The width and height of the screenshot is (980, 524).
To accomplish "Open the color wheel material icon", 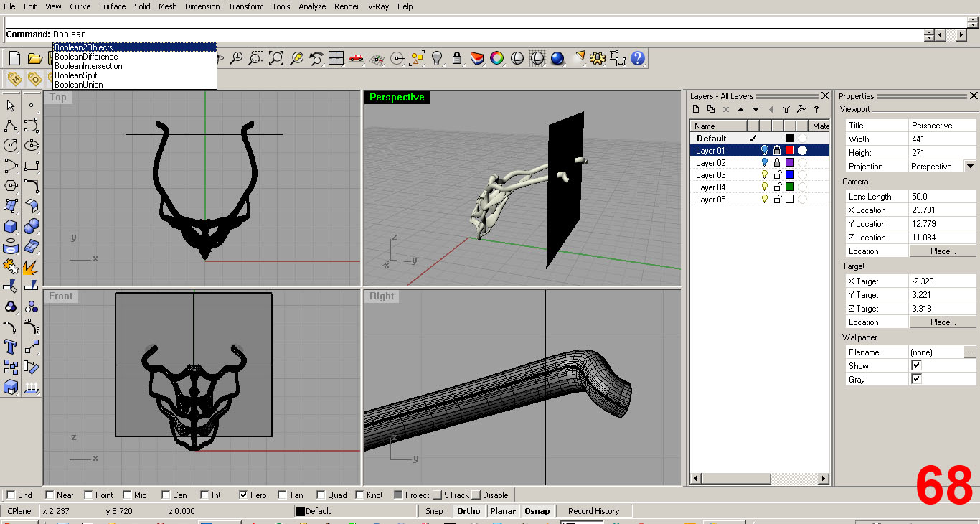I will [x=496, y=58].
